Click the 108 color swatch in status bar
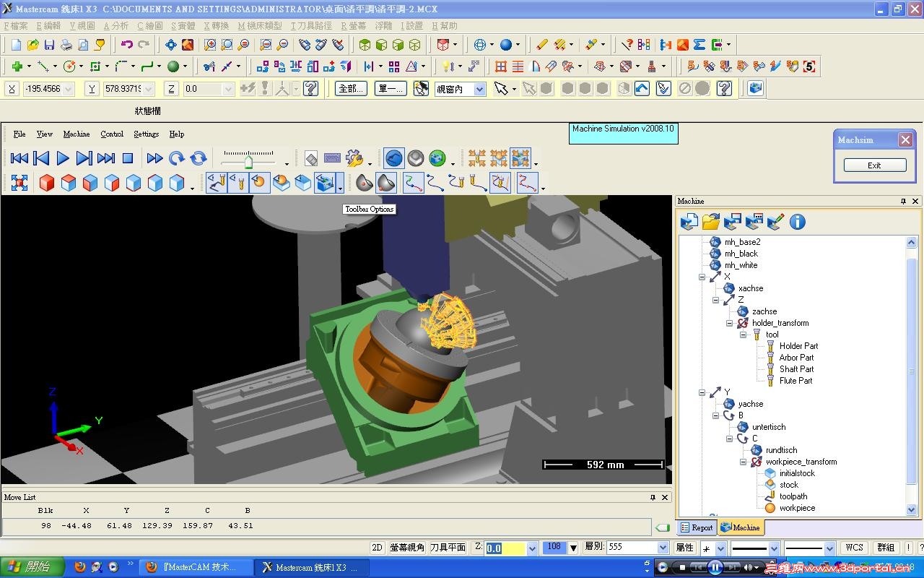The width and height of the screenshot is (924, 578). coord(554,548)
